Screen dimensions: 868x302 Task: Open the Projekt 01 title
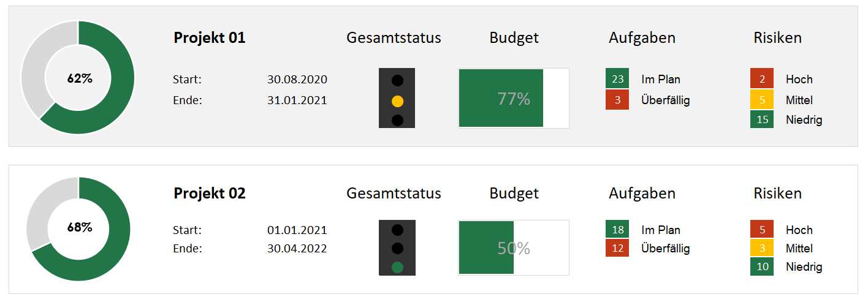(x=210, y=38)
